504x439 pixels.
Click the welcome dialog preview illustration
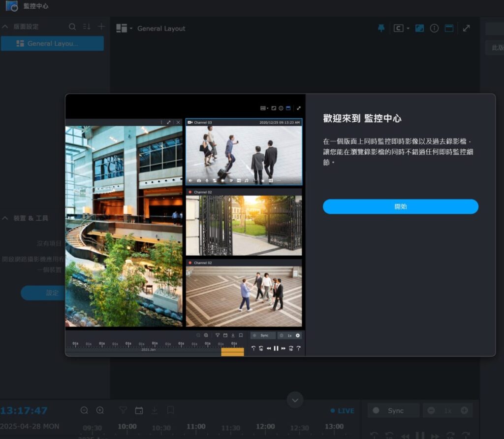click(x=185, y=225)
